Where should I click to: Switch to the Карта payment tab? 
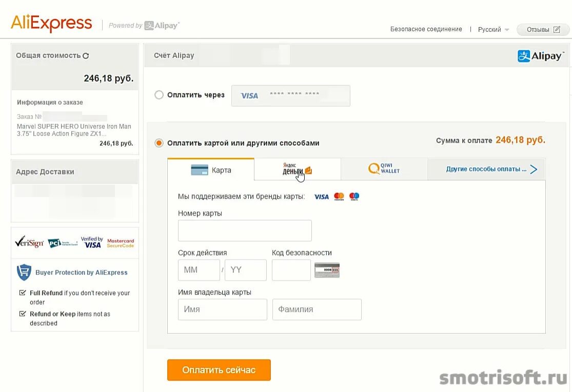coord(211,170)
